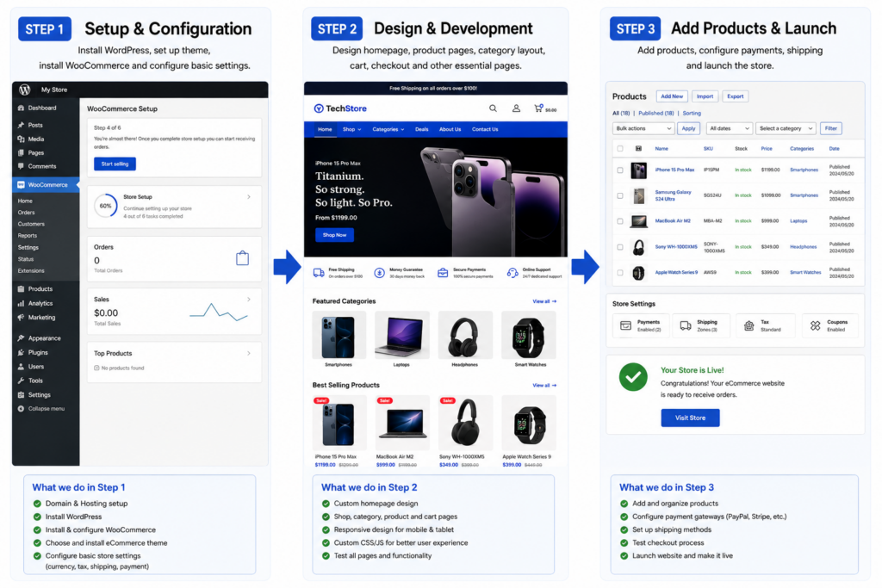Select WooCommerce in the sidebar
The image size is (882, 588).
coord(46,184)
